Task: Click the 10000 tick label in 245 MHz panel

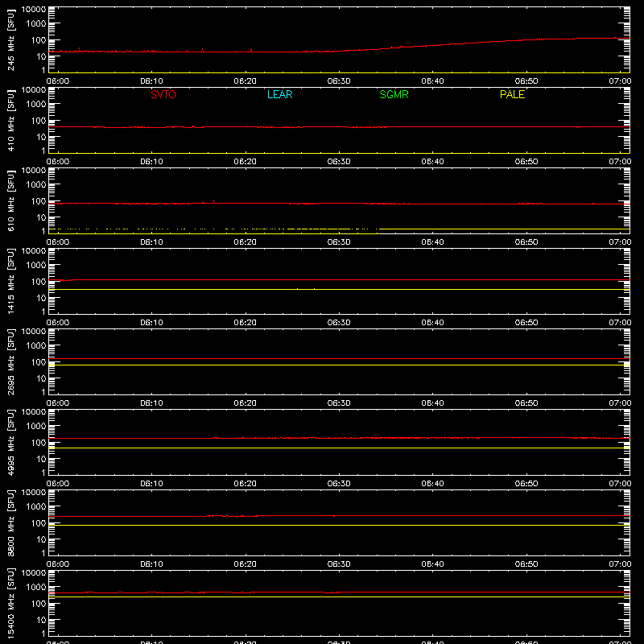Action: [x=34, y=10]
